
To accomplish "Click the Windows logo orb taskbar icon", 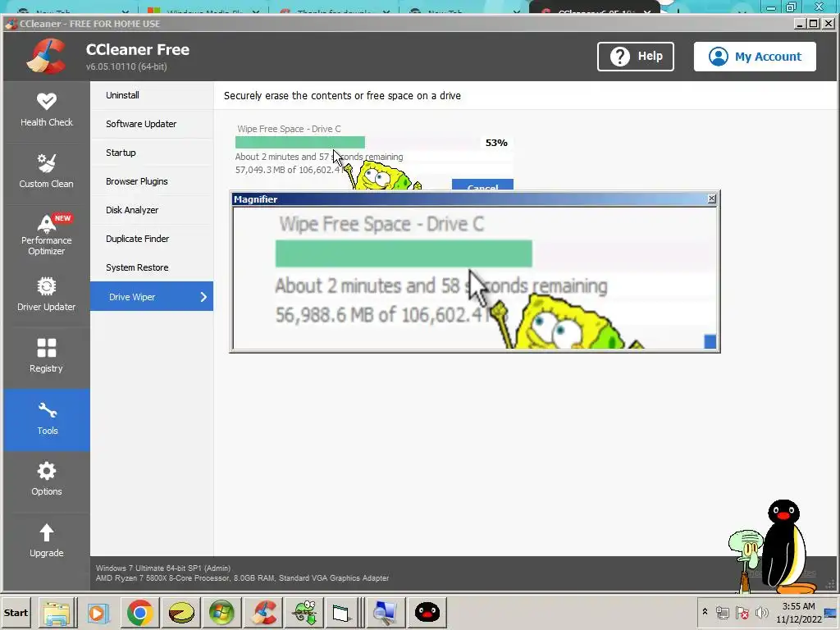I will pos(221,612).
